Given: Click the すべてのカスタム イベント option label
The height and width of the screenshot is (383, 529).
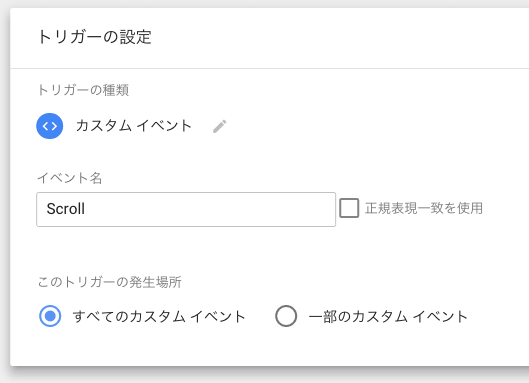Looking at the screenshot, I should point(159,317).
